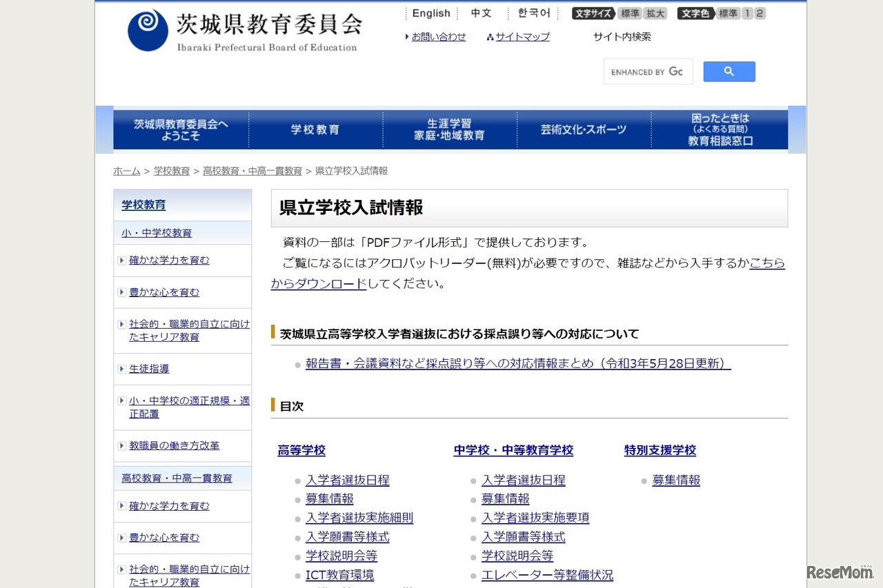Select text color swatch 1
883x588 pixels.
tap(747, 13)
